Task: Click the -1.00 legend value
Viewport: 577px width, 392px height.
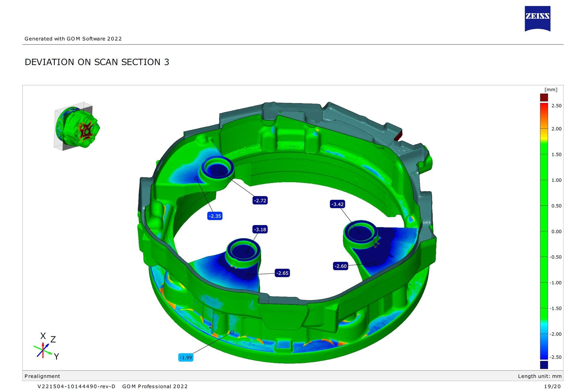Action: [555, 283]
